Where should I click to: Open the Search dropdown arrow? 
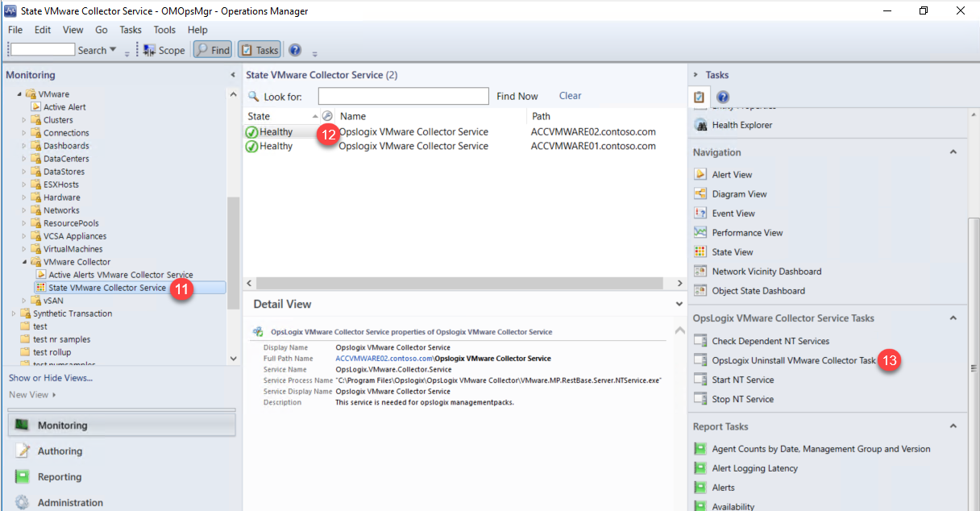tap(113, 50)
